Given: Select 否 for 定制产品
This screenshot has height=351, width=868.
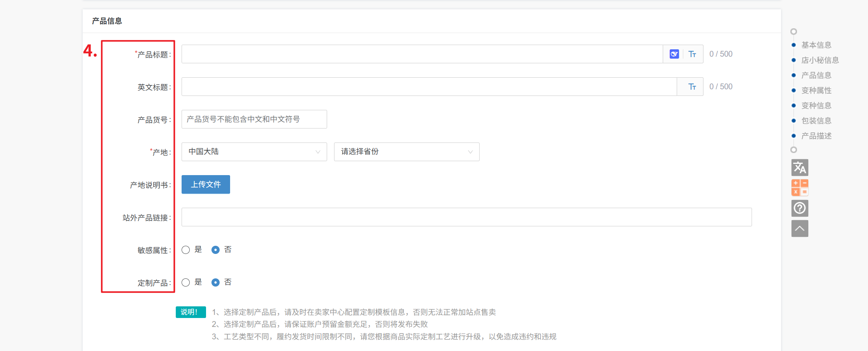Looking at the screenshot, I should pyautogui.click(x=215, y=282).
